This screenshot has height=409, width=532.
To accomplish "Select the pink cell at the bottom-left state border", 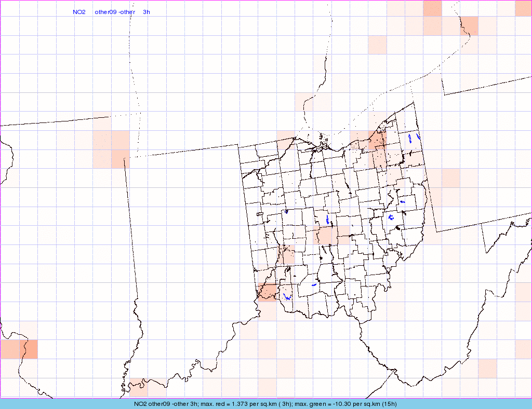I will point(138,387).
